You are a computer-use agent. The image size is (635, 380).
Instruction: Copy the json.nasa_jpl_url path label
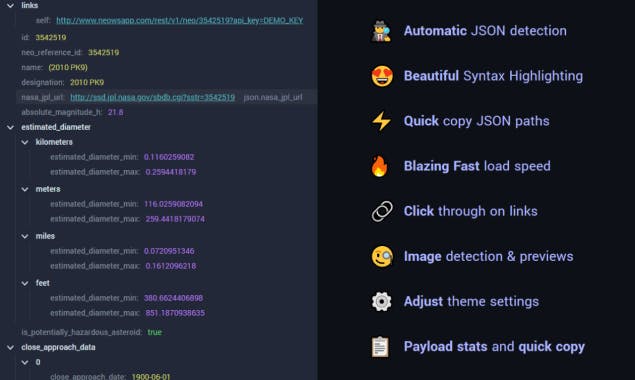[x=273, y=97]
